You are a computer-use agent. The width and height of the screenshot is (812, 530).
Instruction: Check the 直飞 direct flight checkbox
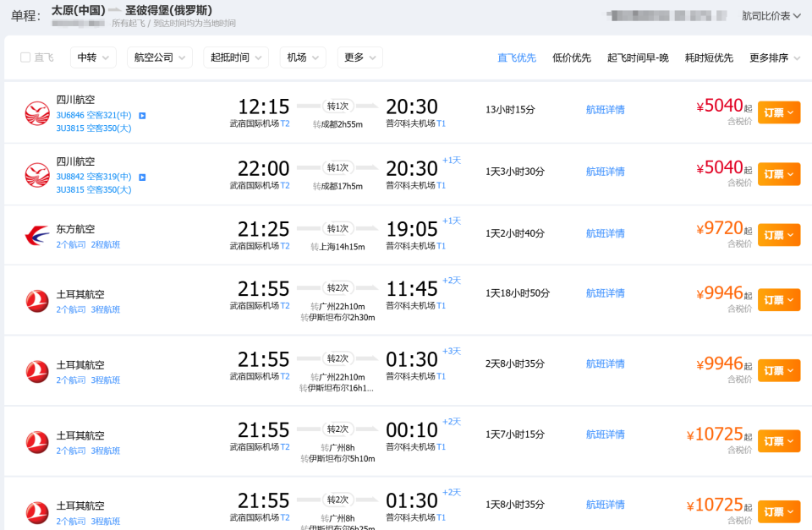pos(25,57)
